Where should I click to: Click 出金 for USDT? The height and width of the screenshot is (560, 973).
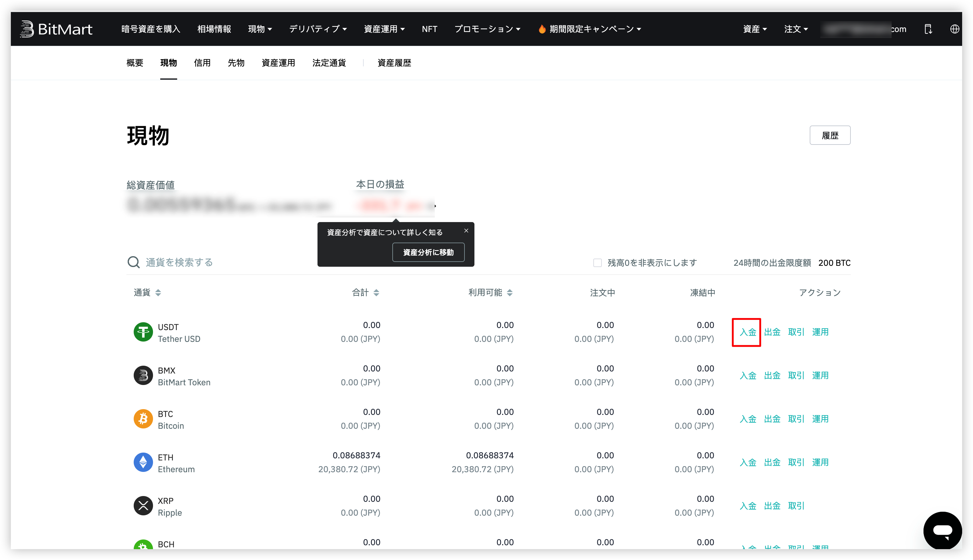pyautogui.click(x=772, y=332)
